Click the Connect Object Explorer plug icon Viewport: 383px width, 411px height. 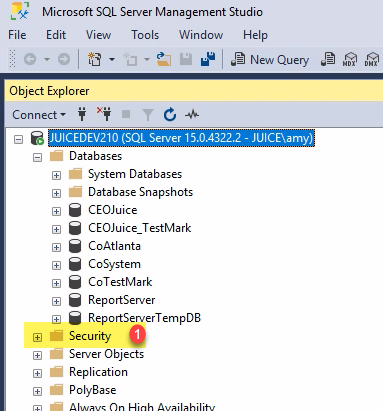82,114
